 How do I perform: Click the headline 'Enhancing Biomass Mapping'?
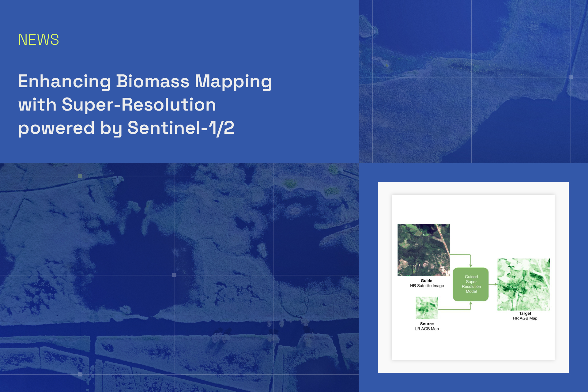pyautogui.click(x=145, y=82)
